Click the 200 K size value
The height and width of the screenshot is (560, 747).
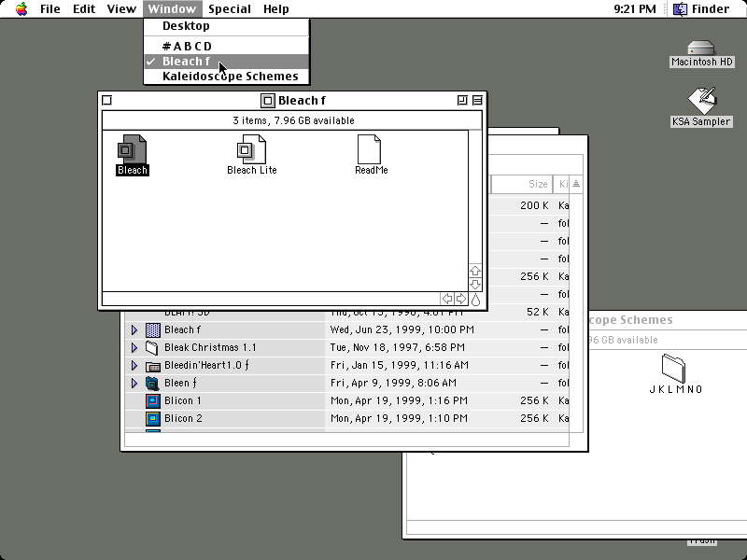[534, 205]
